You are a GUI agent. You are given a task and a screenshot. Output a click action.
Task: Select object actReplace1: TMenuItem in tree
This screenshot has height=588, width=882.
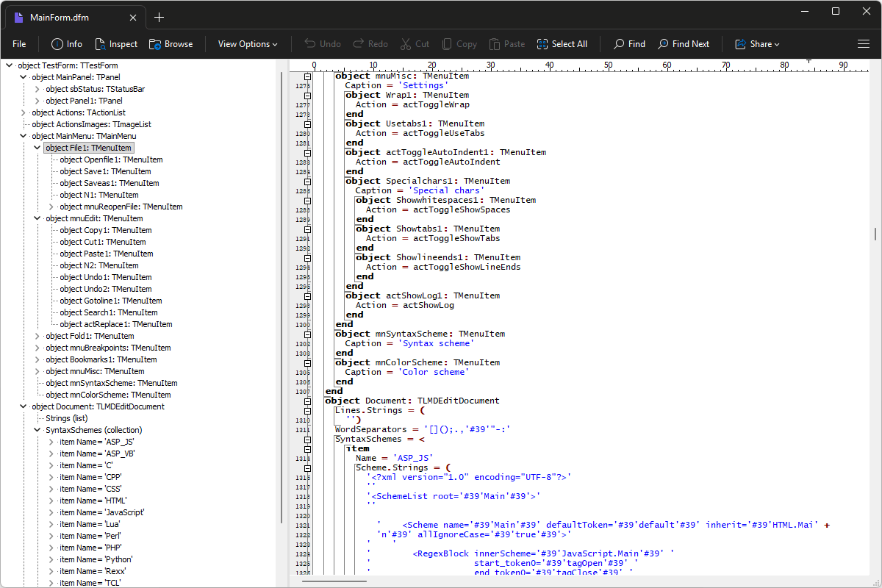point(116,324)
